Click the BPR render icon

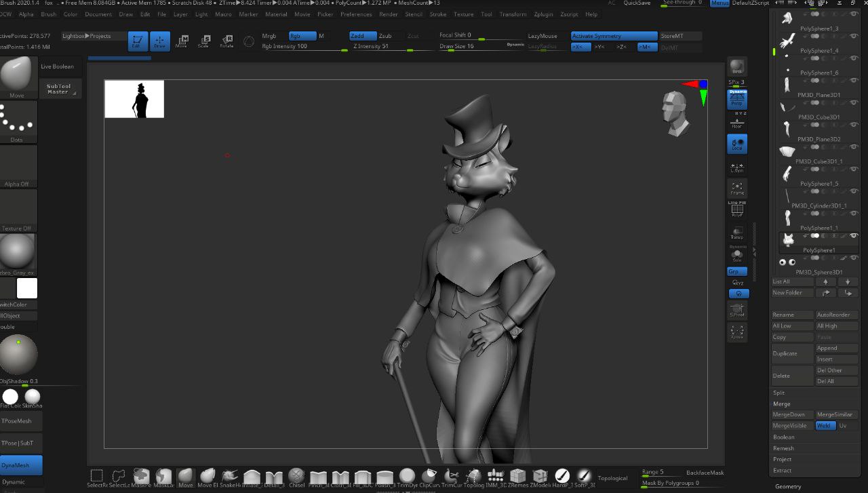click(x=737, y=67)
